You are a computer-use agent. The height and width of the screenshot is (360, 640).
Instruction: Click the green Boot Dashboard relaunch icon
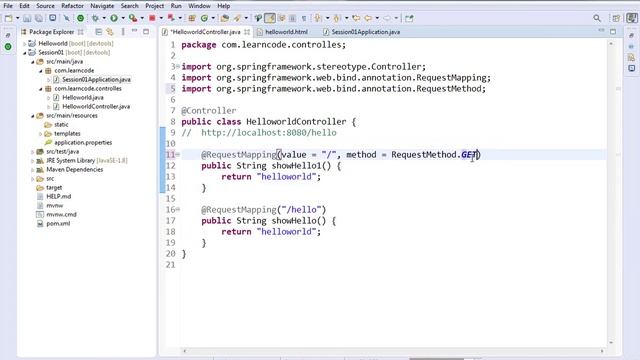pyautogui.click(x=80, y=18)
